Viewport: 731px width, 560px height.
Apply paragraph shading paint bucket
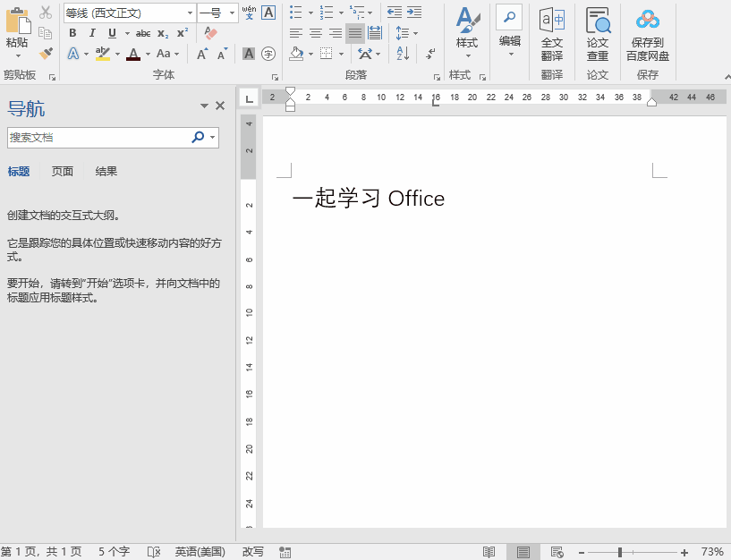(x=296, y=54)
